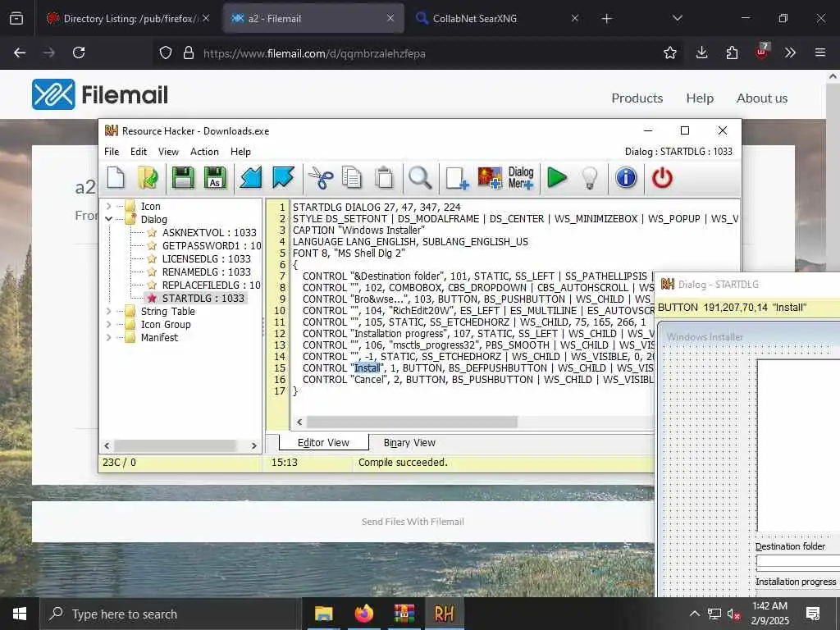Switch to the Editor View tab
This screenshot has width=840, height=630.
coord(323,442)
